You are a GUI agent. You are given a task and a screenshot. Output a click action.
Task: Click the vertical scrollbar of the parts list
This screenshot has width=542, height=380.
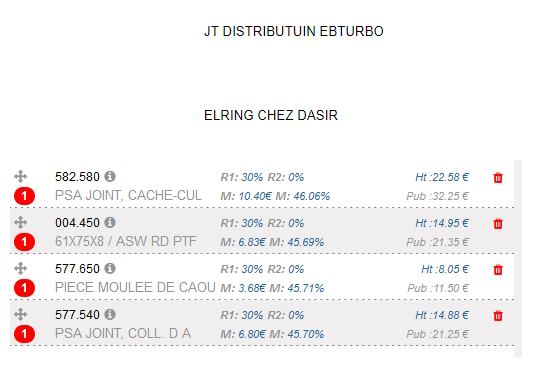click(x=518, y=258)
